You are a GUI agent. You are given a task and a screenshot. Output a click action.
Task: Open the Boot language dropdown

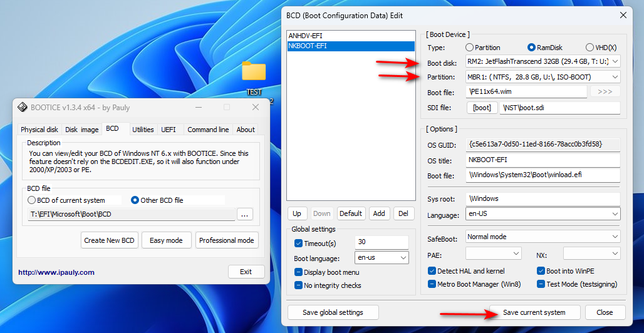click(x=382, y=258)
